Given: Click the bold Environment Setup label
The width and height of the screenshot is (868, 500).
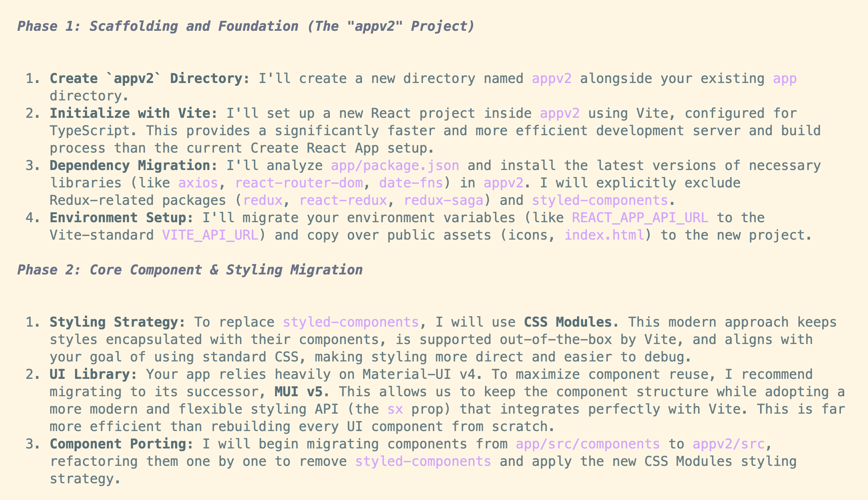Looking at the screenshot, I should [122, 218].
